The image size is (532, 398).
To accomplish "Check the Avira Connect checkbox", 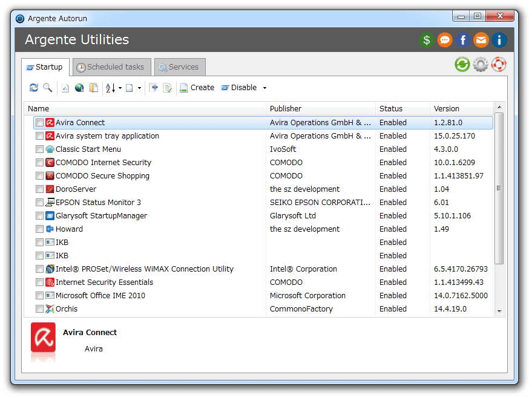I will coord(40,123).
